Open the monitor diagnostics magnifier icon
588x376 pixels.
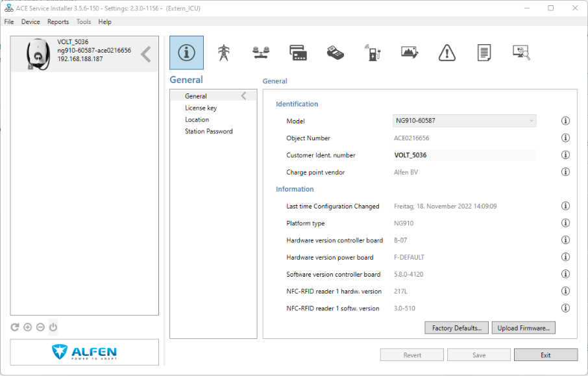pos(521,53)
